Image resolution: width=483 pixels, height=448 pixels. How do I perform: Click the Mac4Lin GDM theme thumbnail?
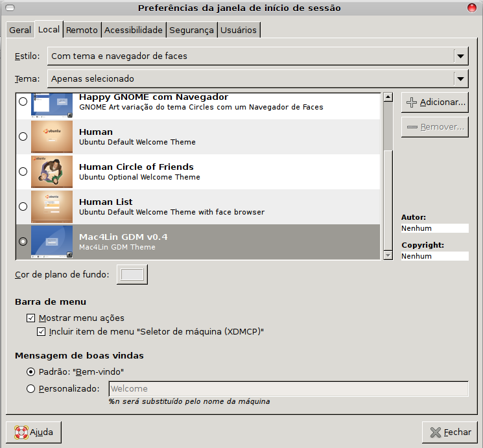tap(52, 242)
